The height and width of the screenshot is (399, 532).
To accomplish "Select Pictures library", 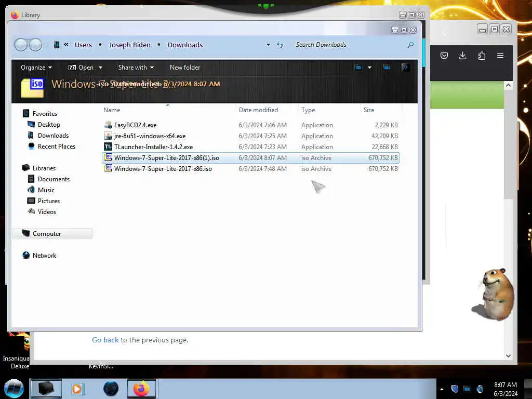I will point(49,201).
